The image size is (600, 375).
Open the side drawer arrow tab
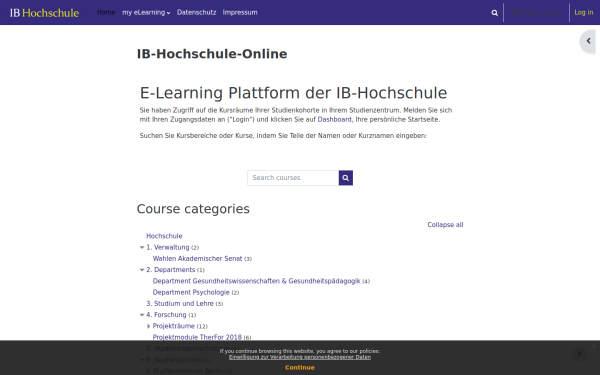click(x=588, y=41)
